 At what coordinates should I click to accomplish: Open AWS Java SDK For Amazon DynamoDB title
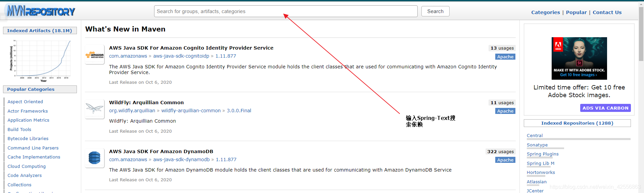(161, 151)
